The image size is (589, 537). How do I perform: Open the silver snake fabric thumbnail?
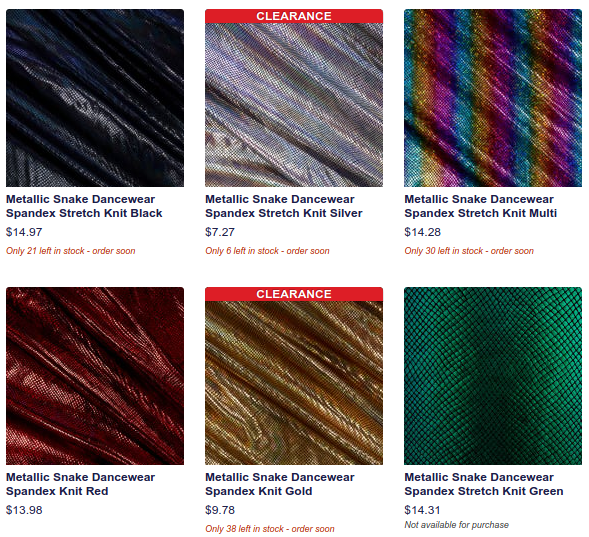pos(294,98)
